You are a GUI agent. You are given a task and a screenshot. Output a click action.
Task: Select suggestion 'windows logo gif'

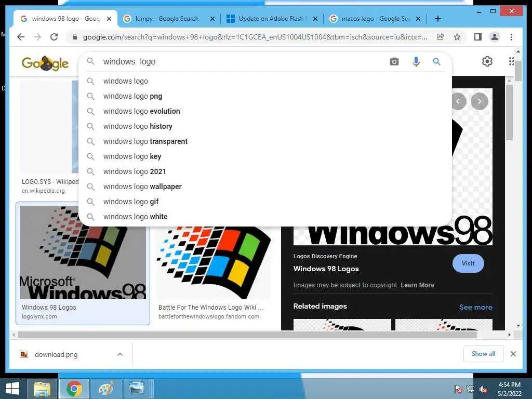pyautogui.click(x=265, y=202)
